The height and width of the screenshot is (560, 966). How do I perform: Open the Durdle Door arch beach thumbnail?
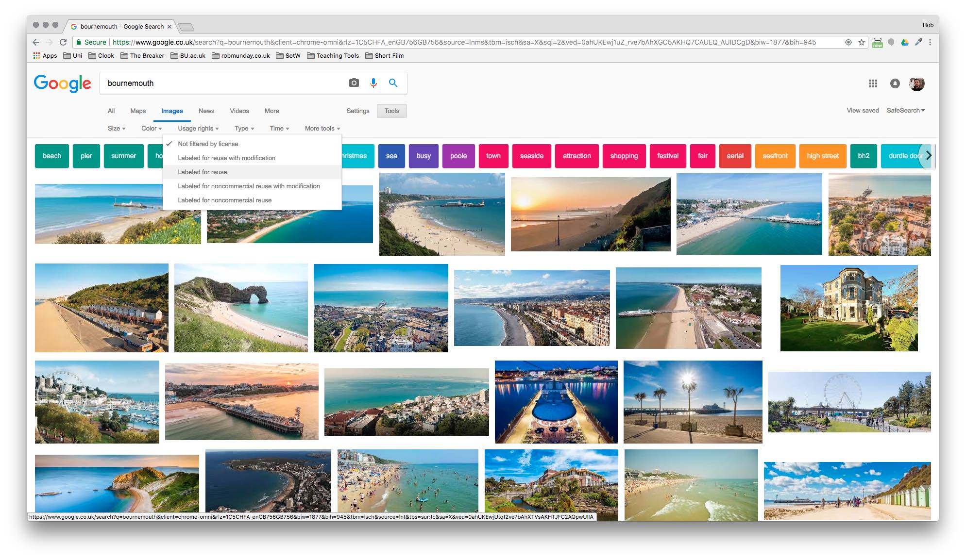tap(241, 308)
